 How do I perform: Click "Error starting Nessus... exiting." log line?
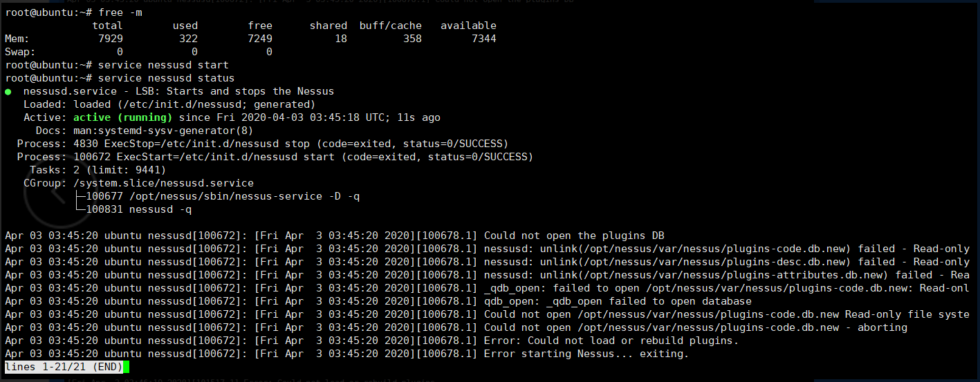click(586, 354)
